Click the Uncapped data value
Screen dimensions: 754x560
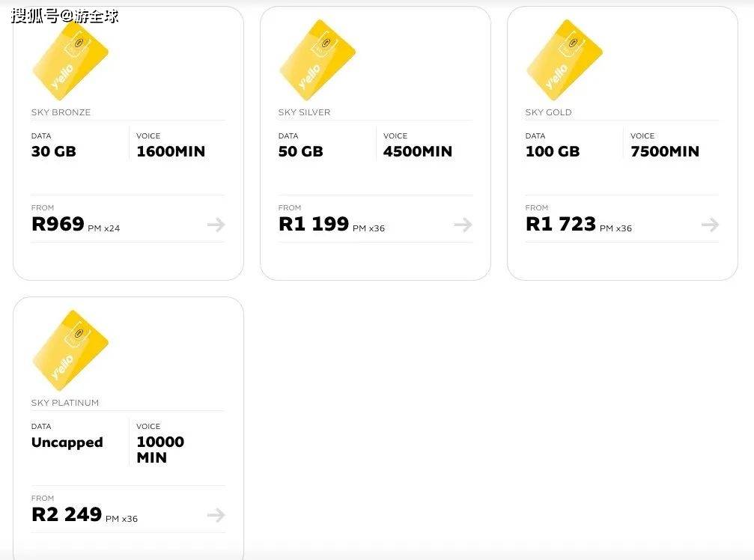(67, 442)
